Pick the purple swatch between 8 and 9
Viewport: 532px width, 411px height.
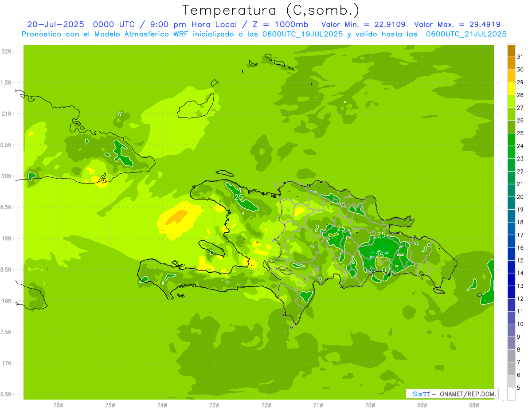(x=511, y=343)
